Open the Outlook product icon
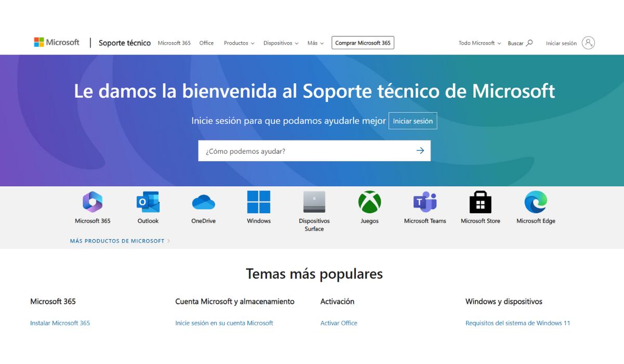Image resolution: width=624 pixels, height=364 pixels. 148,202
